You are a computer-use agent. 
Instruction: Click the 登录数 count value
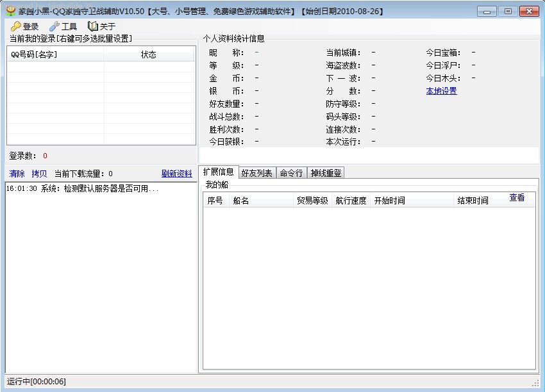(45, 156)
